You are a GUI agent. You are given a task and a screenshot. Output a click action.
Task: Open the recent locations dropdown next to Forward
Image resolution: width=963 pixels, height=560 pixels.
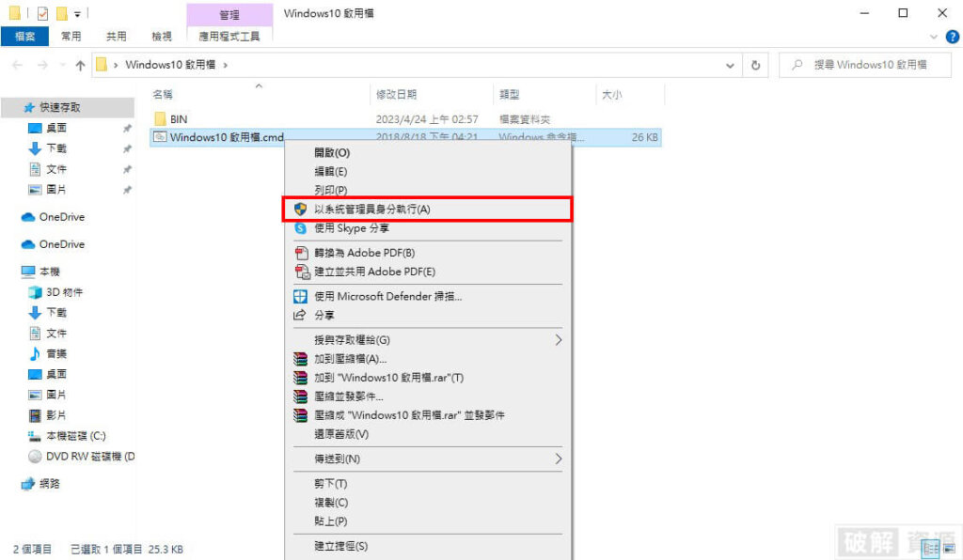(62, 65)
